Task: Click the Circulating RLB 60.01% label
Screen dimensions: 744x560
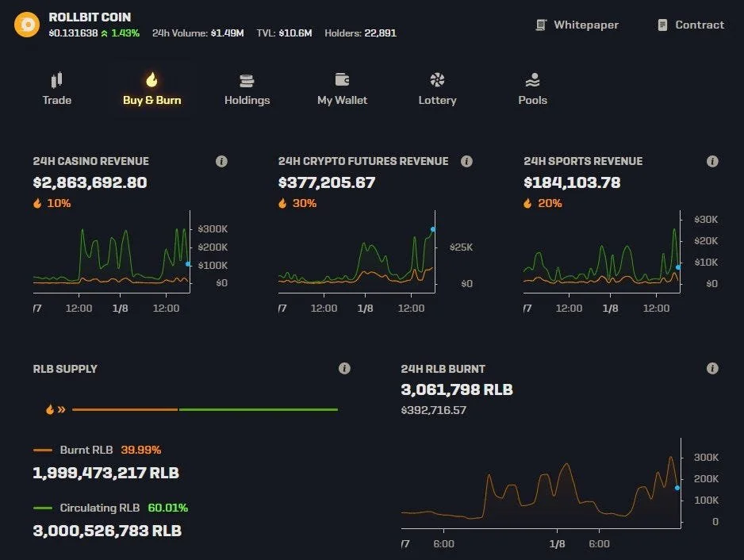Action: [124, 508]
